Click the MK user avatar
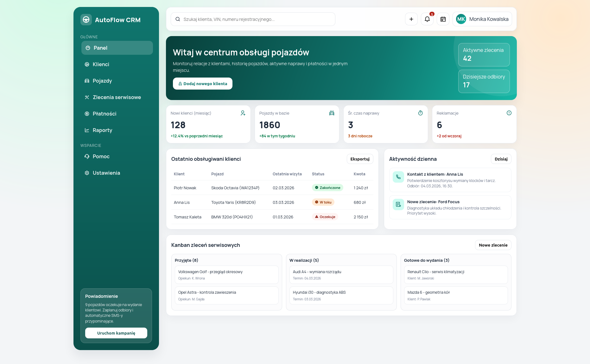This screenshot has width=590, height=364. coord(461,19)
